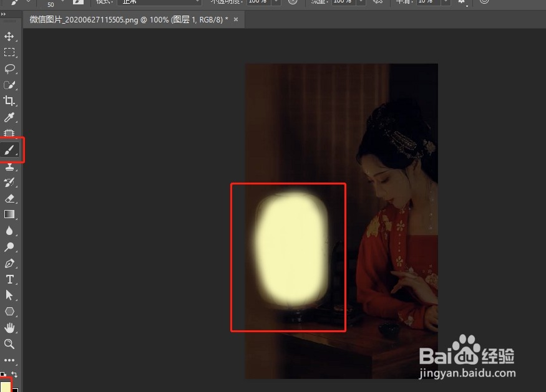Open the Edit Toolbar three-dots menu
The image size is (546, 392).
pos(9,360)
